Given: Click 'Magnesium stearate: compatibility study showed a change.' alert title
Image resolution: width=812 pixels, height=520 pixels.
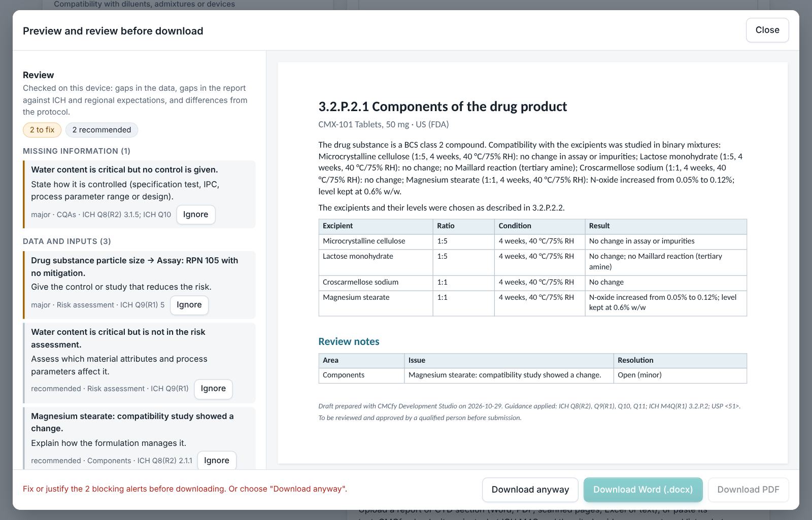Looking at the screenshot, I should coord(132,422).
